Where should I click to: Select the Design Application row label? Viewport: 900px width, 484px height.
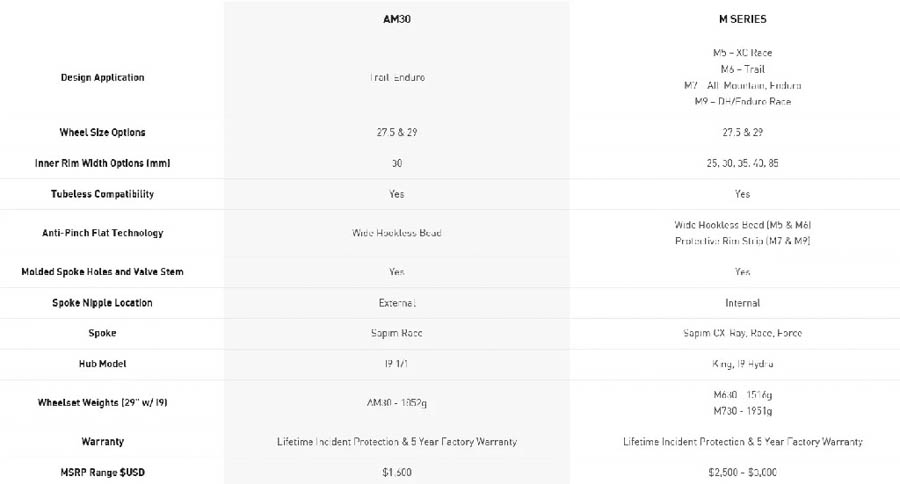click(x=102, y=78)
